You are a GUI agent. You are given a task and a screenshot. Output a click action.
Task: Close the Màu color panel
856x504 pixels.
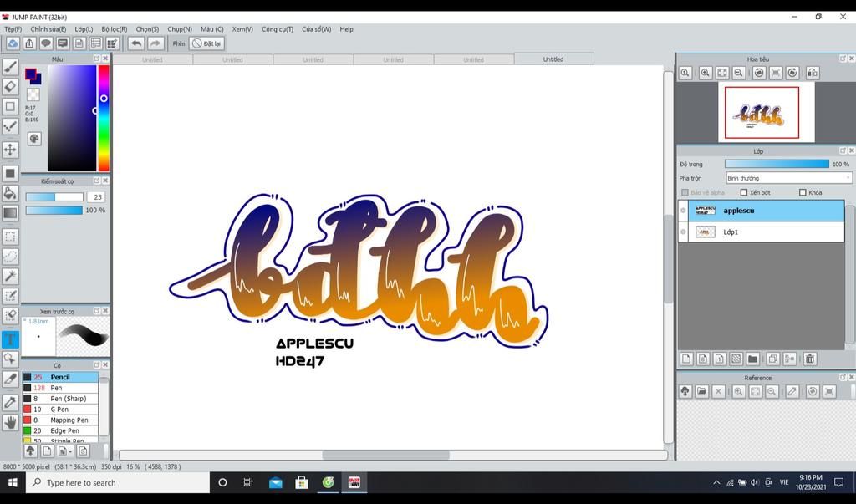point(105,59)
